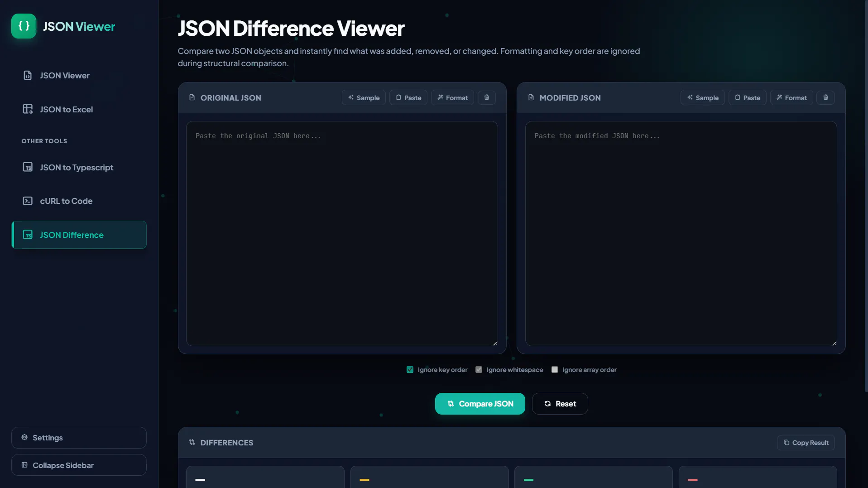Click the JSON Difference sidebar icon

click(x=28, y=235)
